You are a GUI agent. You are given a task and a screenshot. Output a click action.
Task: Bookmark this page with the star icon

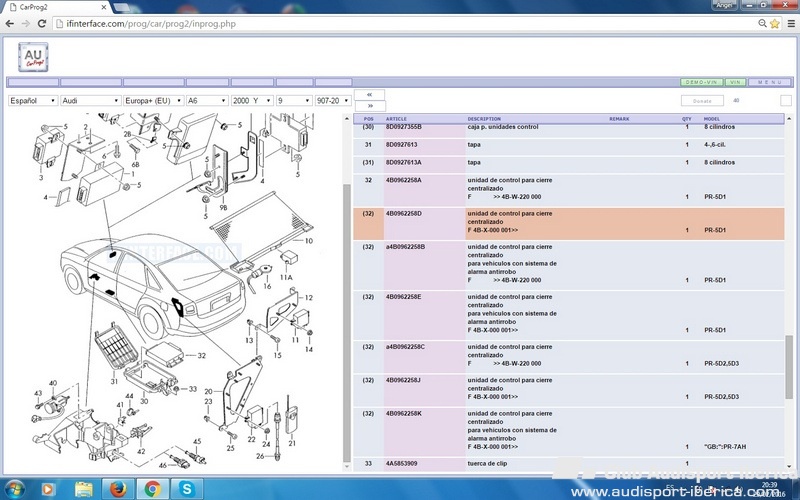point(774,23)
